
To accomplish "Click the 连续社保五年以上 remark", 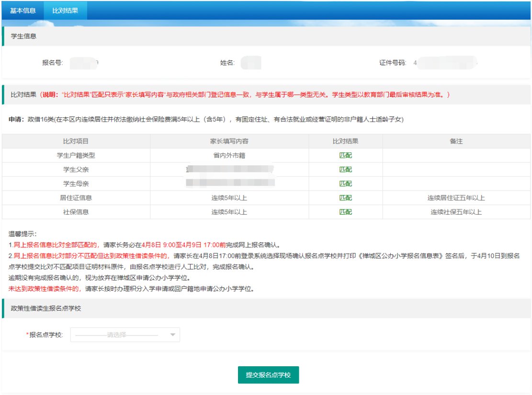I will (x=456, y=212).
